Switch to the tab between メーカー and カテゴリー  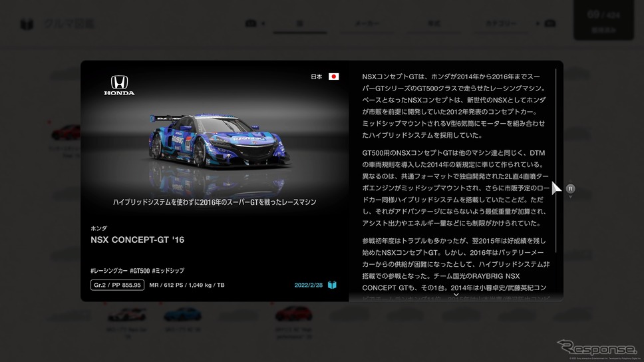click(x=434, y=24)
